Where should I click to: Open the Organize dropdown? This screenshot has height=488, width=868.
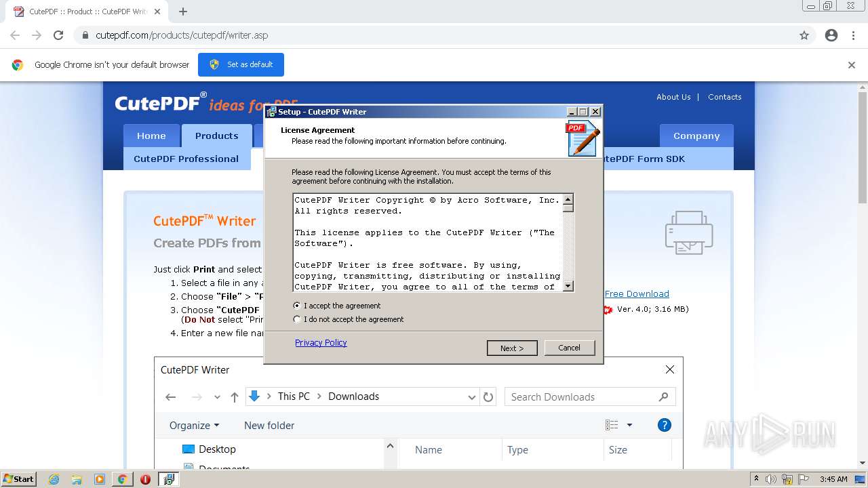195,426
